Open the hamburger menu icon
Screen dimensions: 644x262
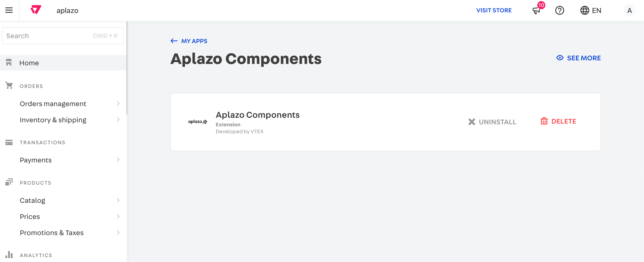pos(9,10)
